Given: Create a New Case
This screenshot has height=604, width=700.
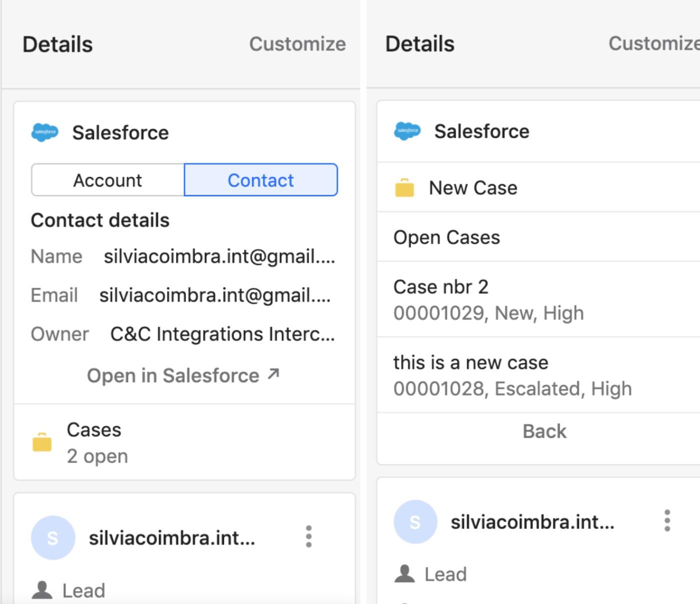Looking at the screenshot, I should point(538,188).
